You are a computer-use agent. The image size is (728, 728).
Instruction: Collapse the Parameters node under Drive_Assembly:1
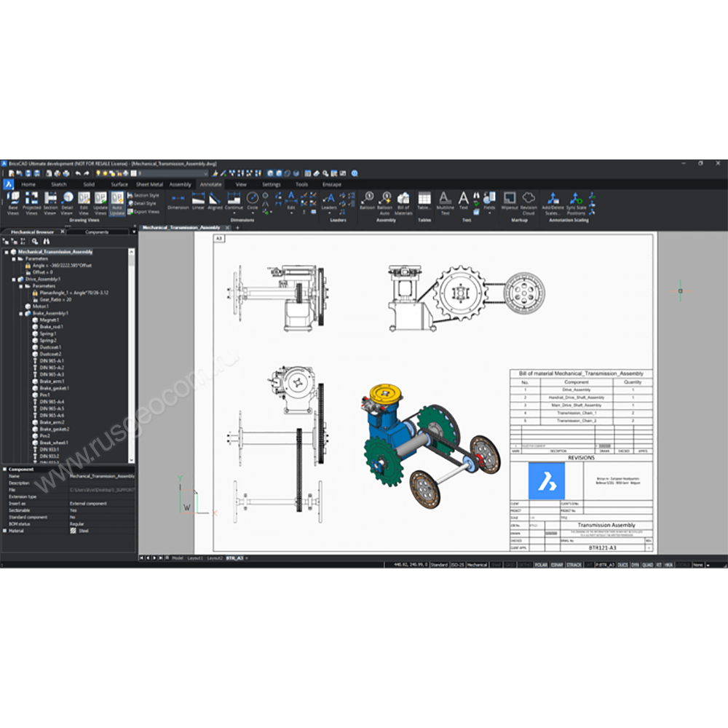(x=20, y=286)
